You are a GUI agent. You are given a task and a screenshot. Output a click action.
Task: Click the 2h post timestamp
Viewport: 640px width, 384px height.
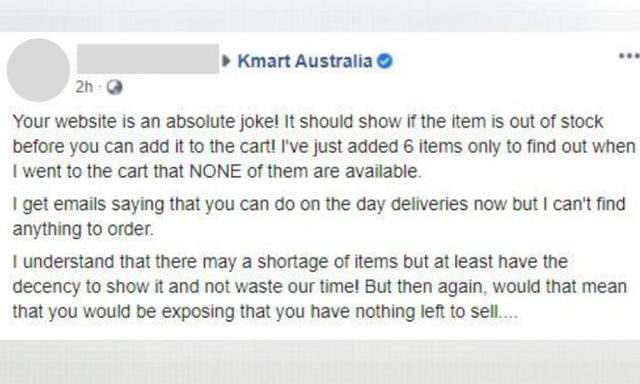click(84, 87)
